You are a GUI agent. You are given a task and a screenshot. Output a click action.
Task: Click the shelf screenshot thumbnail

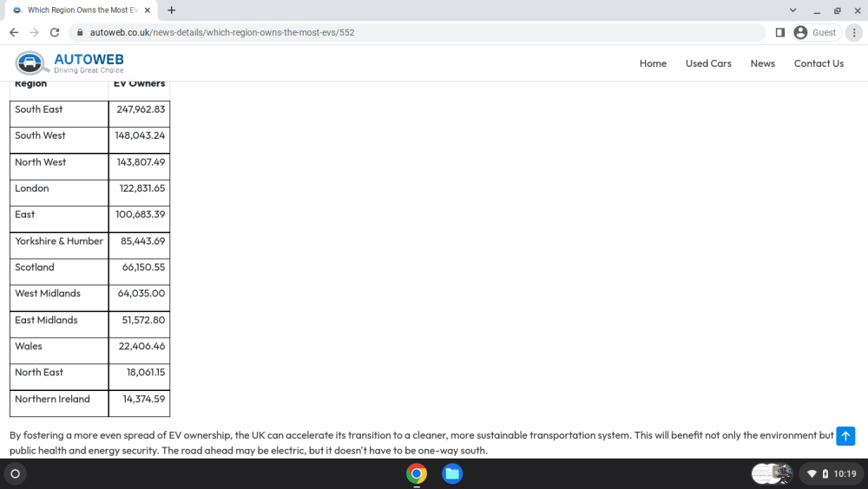[x=772, y=473]
